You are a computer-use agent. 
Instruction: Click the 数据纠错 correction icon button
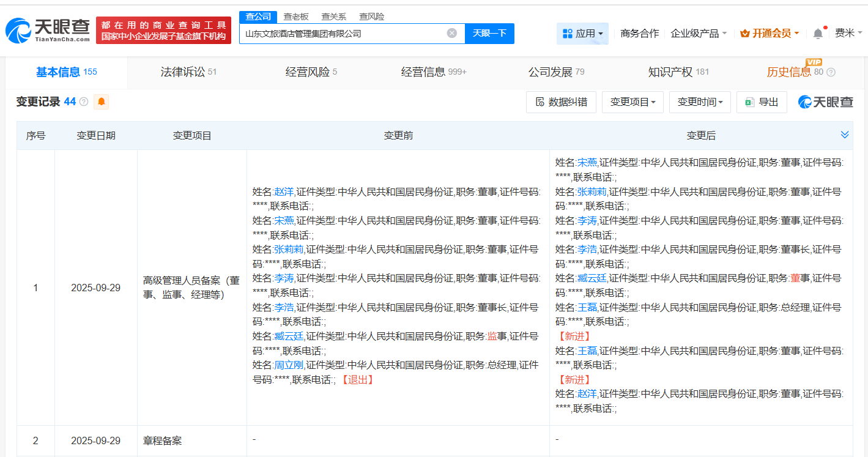[560, 102]
